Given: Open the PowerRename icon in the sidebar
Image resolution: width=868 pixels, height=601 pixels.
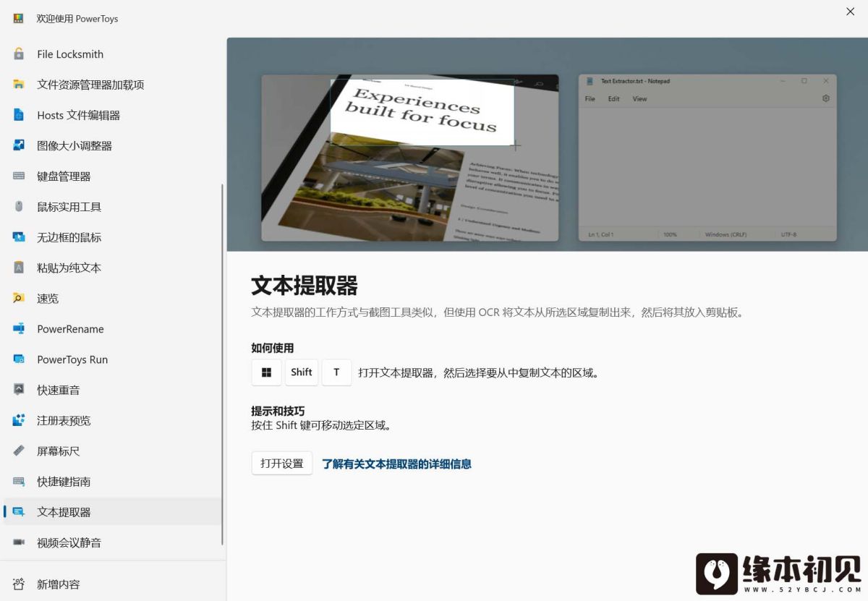Looking at the screenshot, I should click(19, 329).
